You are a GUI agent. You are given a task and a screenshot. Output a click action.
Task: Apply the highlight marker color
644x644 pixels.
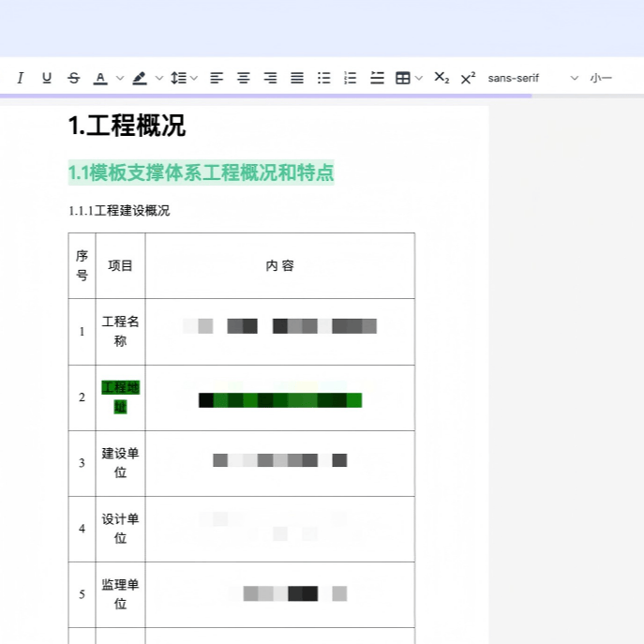pyautogui.click(x=140, y=78)
